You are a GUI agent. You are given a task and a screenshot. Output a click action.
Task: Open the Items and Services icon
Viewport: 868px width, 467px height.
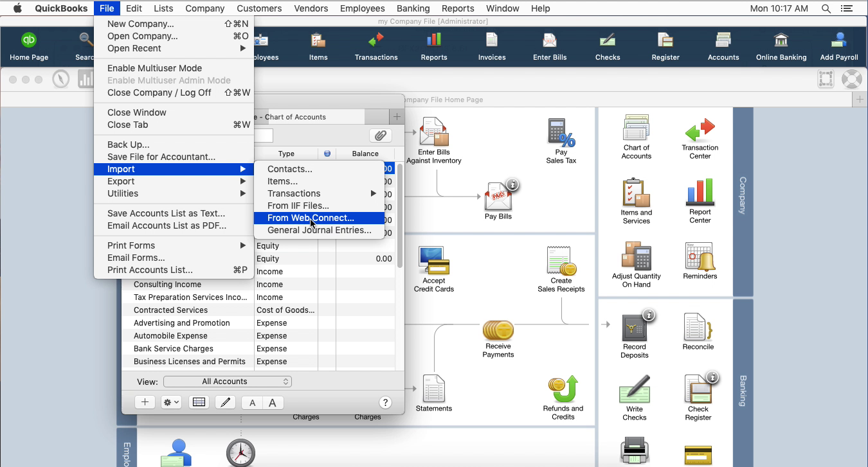pos(637,201)
